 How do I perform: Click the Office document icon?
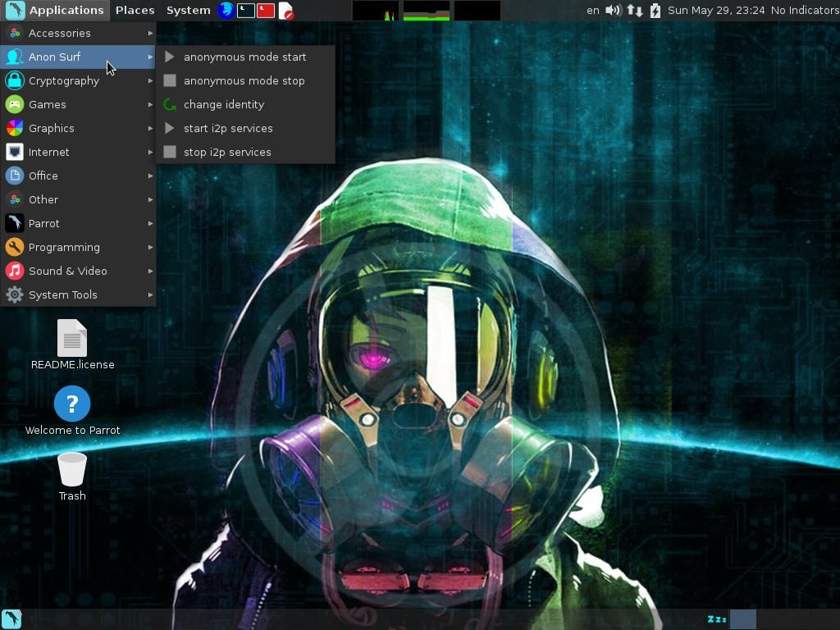pos(15,176)
